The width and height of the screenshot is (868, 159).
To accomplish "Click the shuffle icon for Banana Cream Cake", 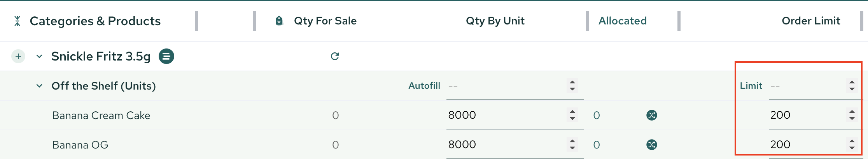I will pyautogui.click(x=652, y=115).
